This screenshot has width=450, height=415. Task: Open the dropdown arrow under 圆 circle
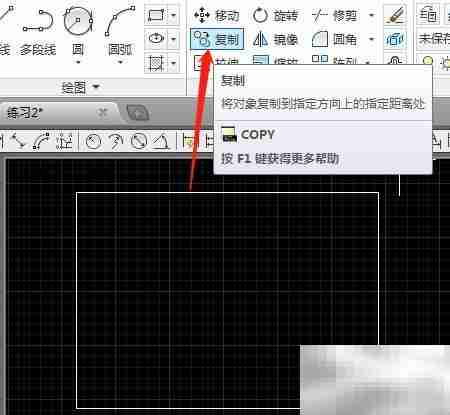coord(78,62)
